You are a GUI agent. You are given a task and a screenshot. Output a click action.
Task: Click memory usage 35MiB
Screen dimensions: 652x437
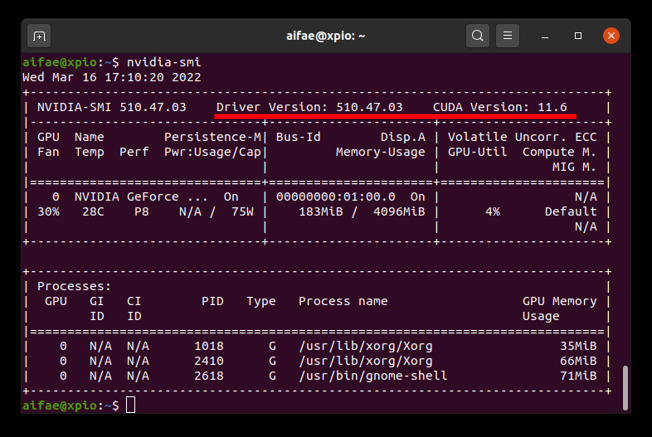tap(578, 346)
